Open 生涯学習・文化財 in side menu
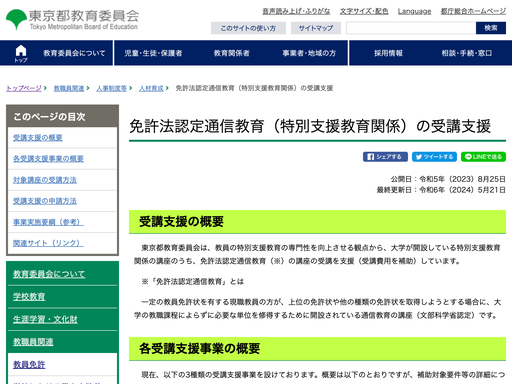The image size is (512, 384). [x=45, y=319]
